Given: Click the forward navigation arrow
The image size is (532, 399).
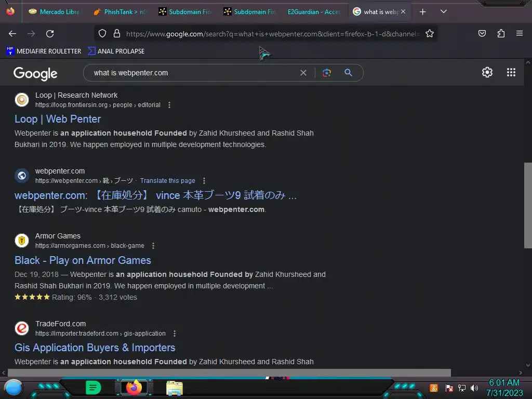Looking at the screenshot, I should (x=31, y=34).
